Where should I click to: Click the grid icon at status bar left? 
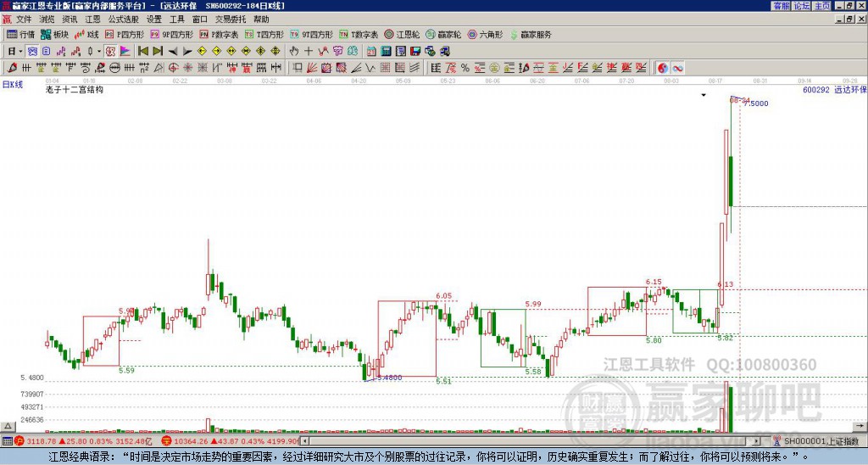7,441
